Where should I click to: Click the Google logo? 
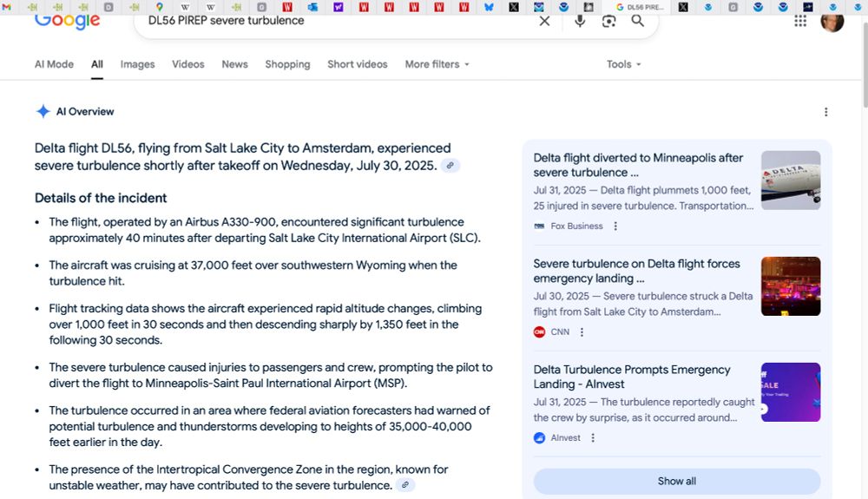coord(67,22)
